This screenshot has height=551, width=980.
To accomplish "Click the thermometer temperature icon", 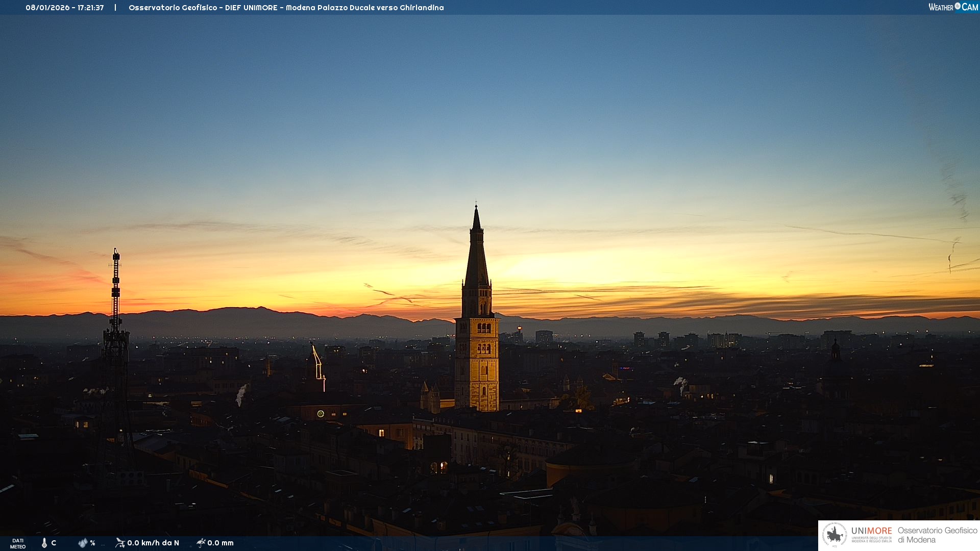I will coord(44,543).
